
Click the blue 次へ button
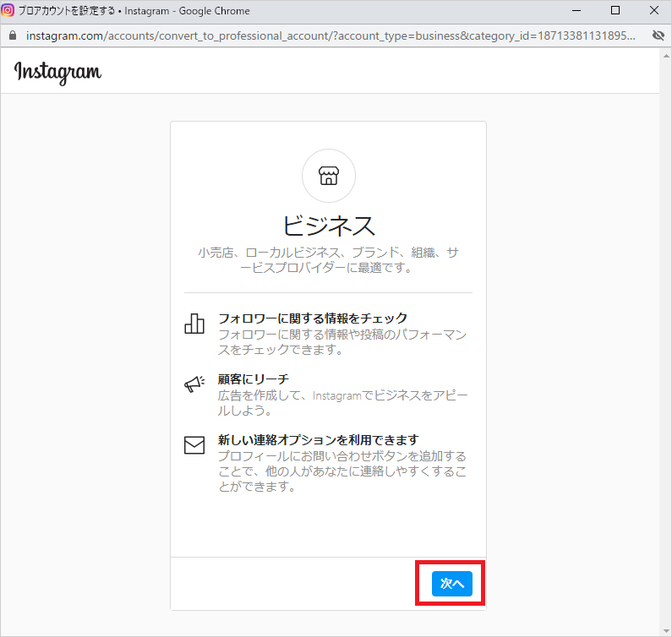click(x=451, y=584)
